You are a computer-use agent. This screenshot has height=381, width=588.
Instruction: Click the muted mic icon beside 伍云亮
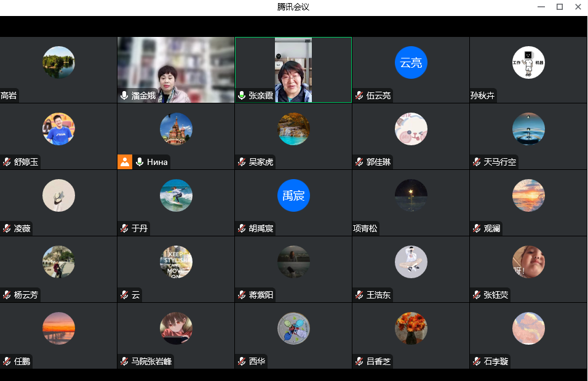[359, 95]
